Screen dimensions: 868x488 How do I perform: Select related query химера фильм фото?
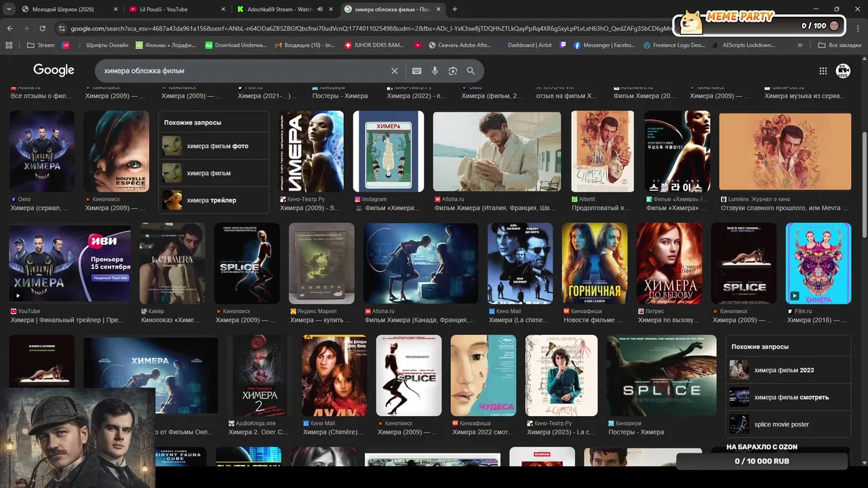click(x=214, y=146)
